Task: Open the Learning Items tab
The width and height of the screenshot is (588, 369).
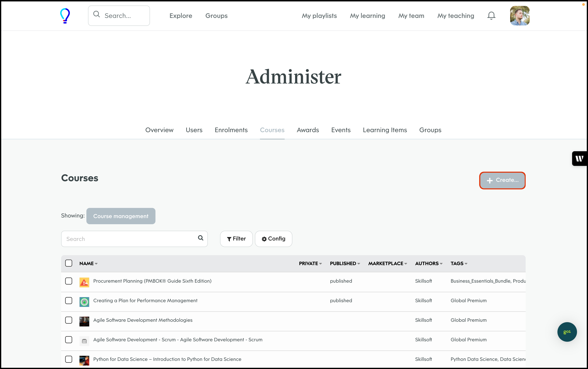Action: coord(385,130)
